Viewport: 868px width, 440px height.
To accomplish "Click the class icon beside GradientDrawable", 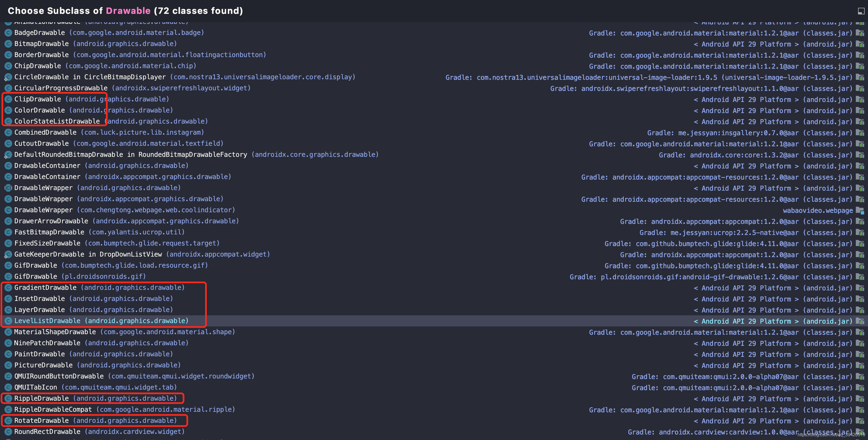I will pyautogui.click(x=8, y=288).
